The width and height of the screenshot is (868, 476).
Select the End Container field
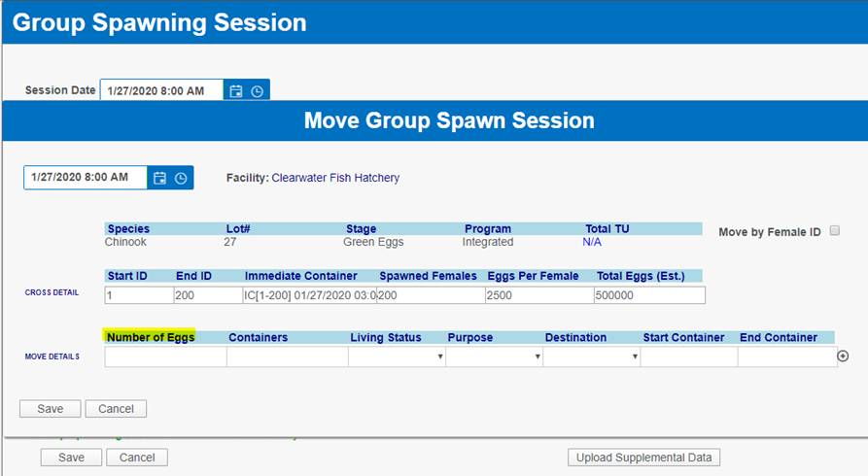[785, 357]
